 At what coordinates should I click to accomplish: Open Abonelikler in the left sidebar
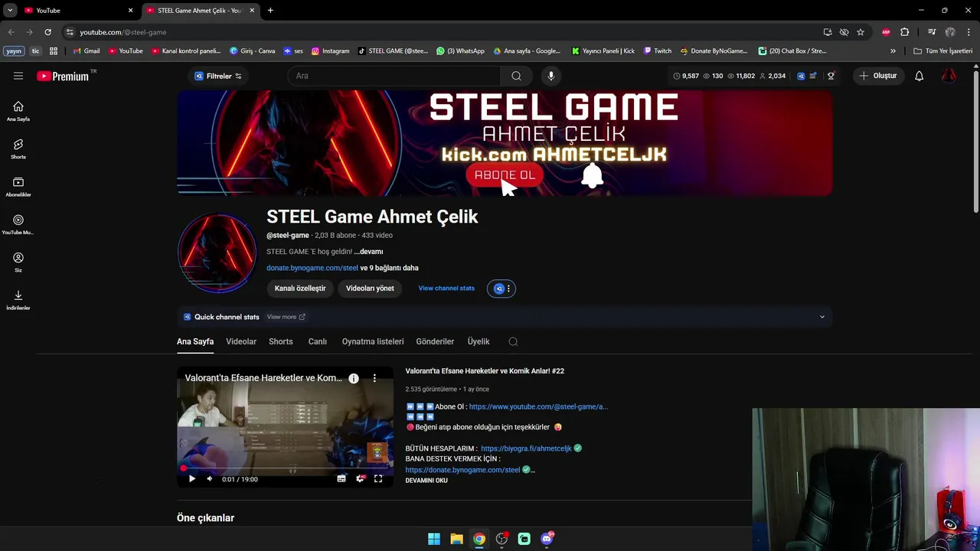(x=18, y=187)
